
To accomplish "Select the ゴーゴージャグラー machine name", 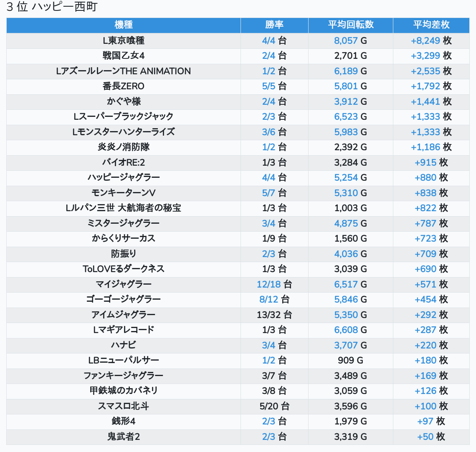I will 124,299.
